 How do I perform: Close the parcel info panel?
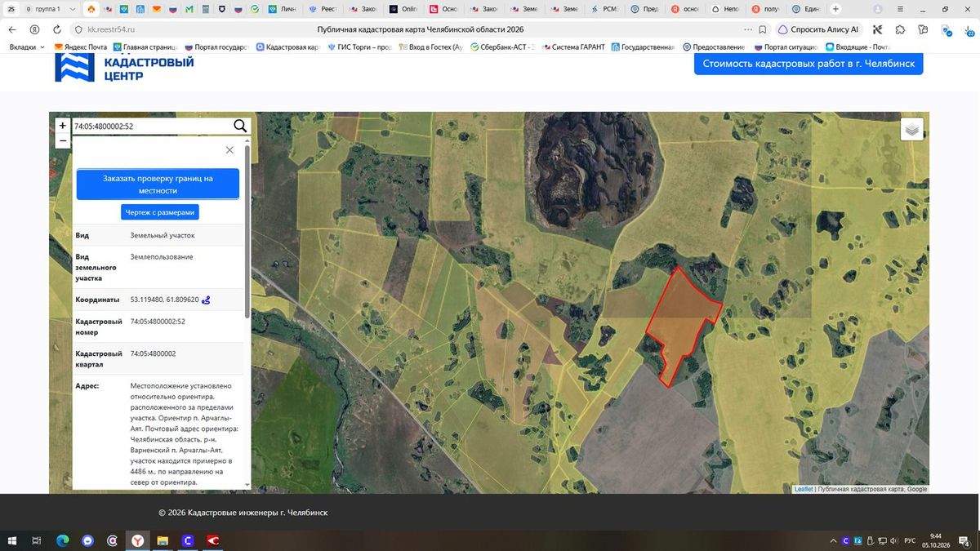(x=229, y=150)
